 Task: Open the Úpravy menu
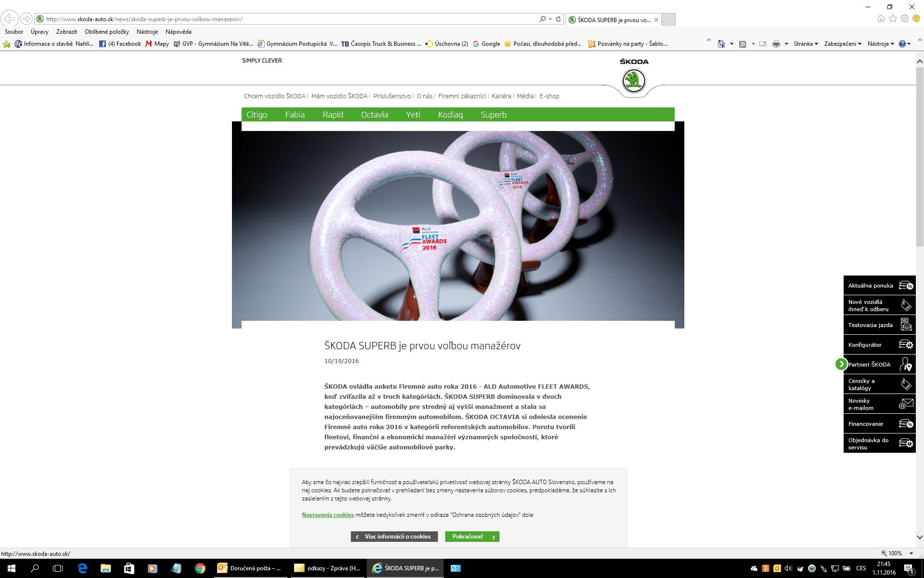[39, 32]
